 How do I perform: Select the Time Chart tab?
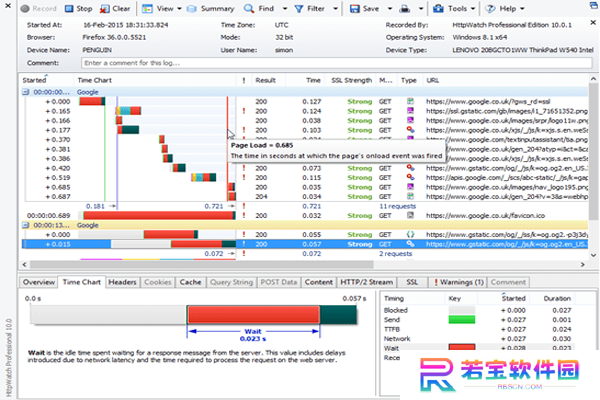[82, 282]
